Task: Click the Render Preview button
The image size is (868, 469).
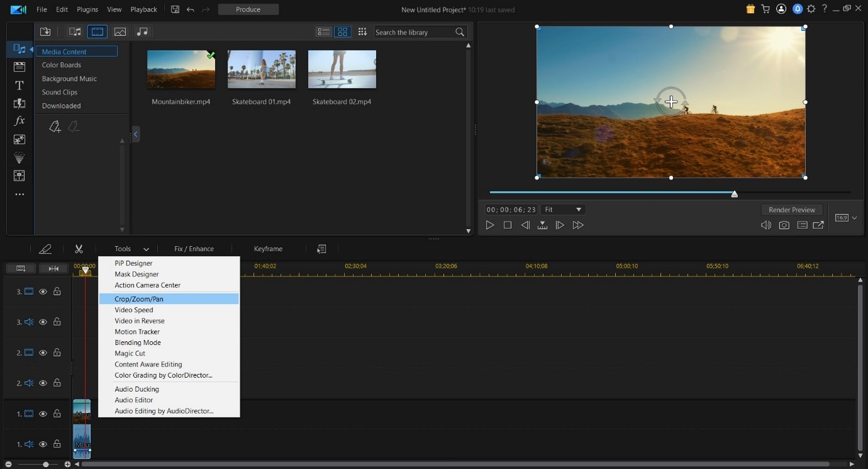Action: coord(791,210)
